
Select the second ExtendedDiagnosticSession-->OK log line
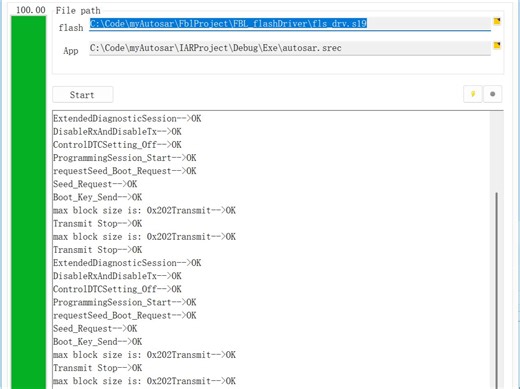127,263
